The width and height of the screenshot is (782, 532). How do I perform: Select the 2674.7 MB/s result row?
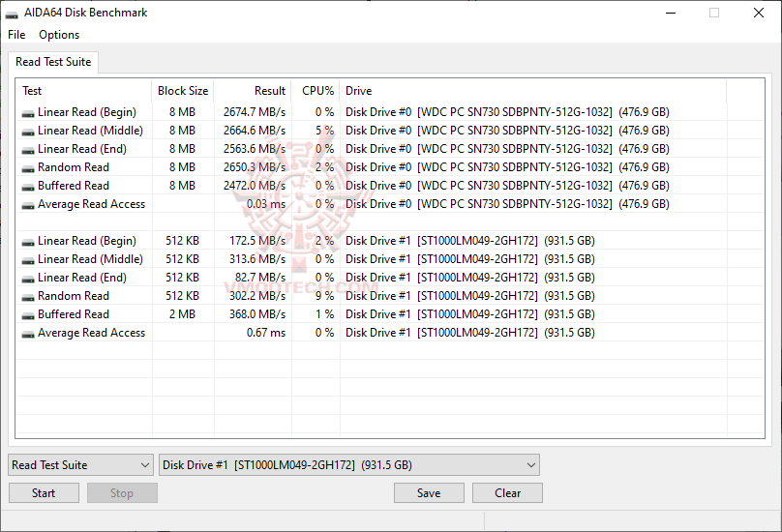pos(389,111)
